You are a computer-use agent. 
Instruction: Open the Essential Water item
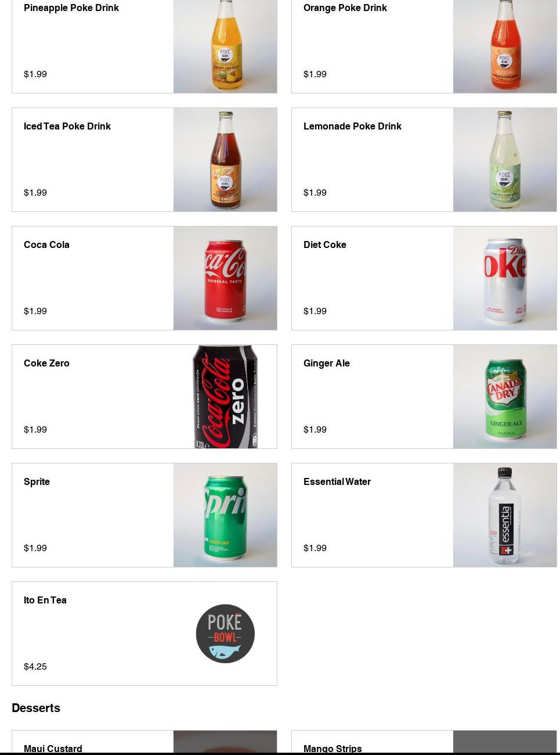pos(337,482)
